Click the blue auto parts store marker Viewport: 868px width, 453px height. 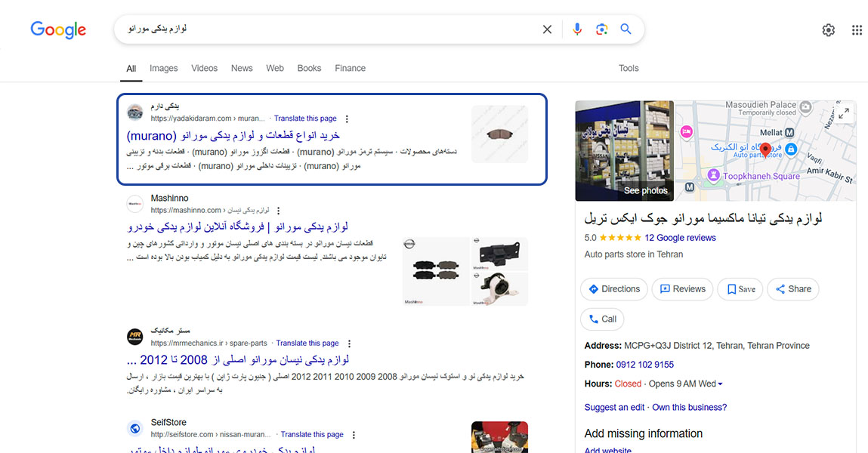pos(791,148)
